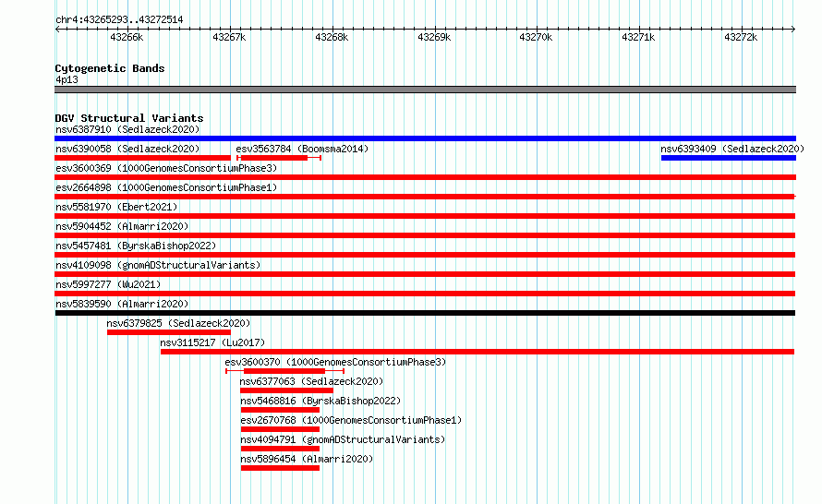The height and width of the screenshot is (504, 822).
Task: Select the 4p13 band label
Action: (66, 79)
